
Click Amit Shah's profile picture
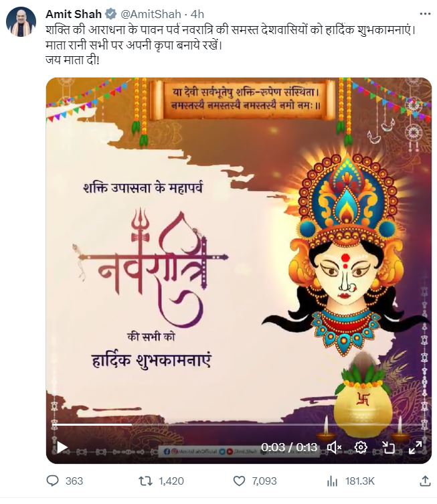point(21,21)
